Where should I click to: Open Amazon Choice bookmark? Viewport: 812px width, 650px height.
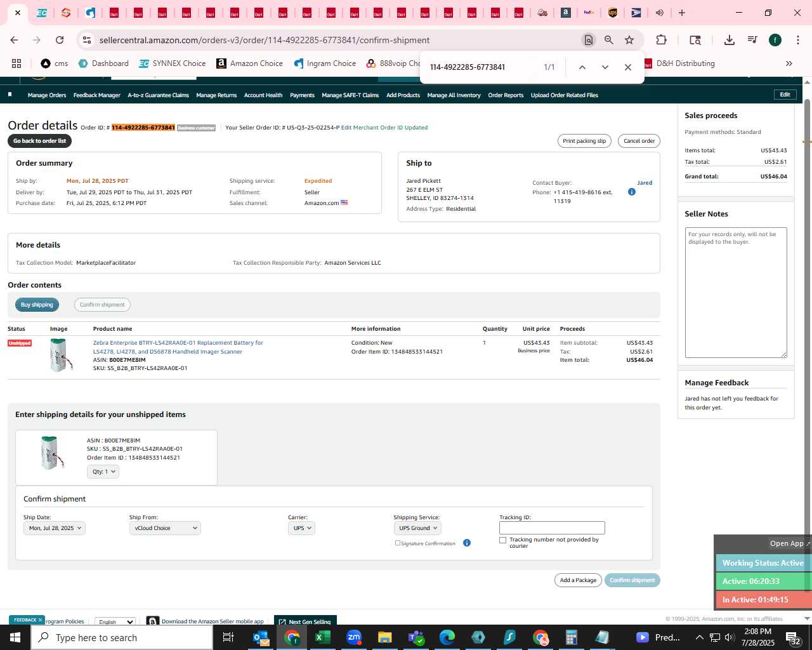coord(250,63)
